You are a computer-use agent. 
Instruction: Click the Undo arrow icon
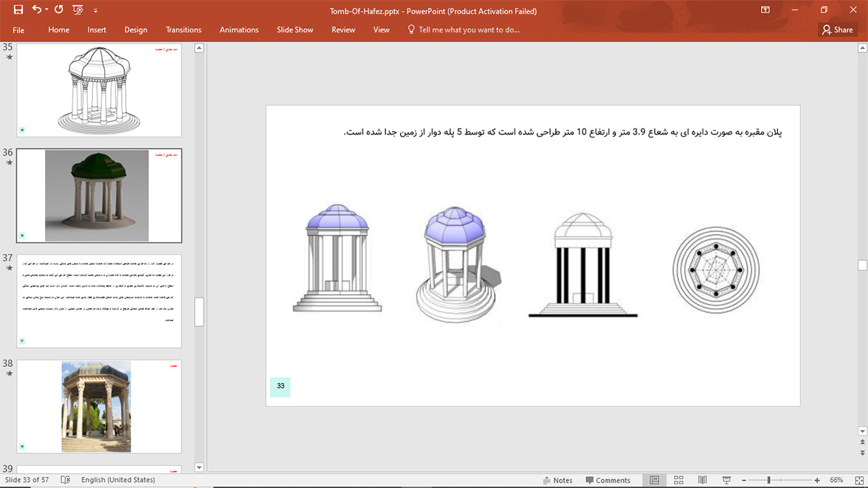click(35, 10)
